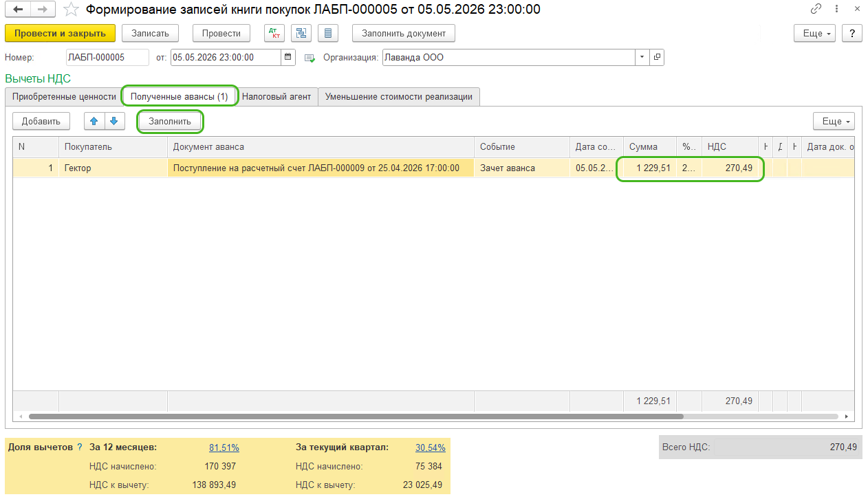Click НДС column header

click(x=729, y=146)
